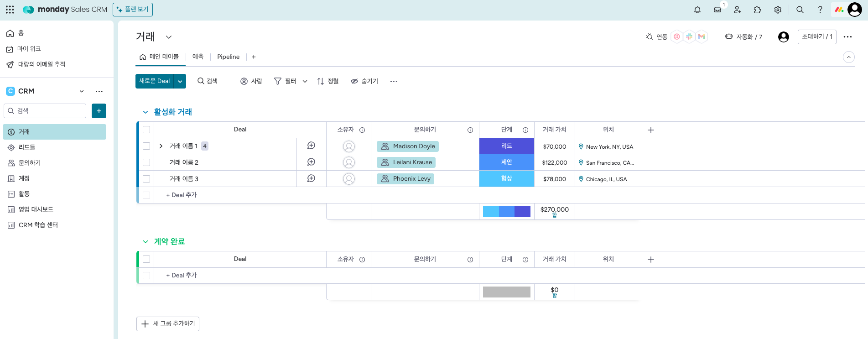This screenshot has width=868, height=339.
Task: Open the notifications bell
Action: pos(697,10)
